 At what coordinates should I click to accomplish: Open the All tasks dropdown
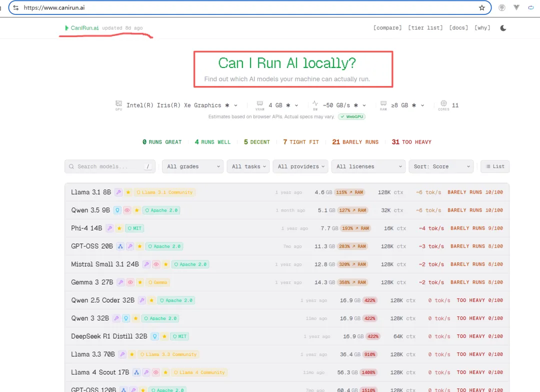pos(248,166)
